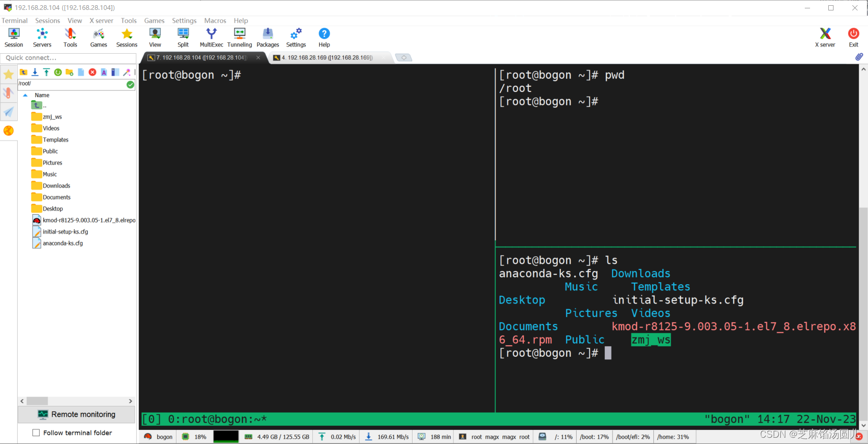Refresh the SFTP folder with green icon
Screen dimensions: 868x444
(58, 72)
